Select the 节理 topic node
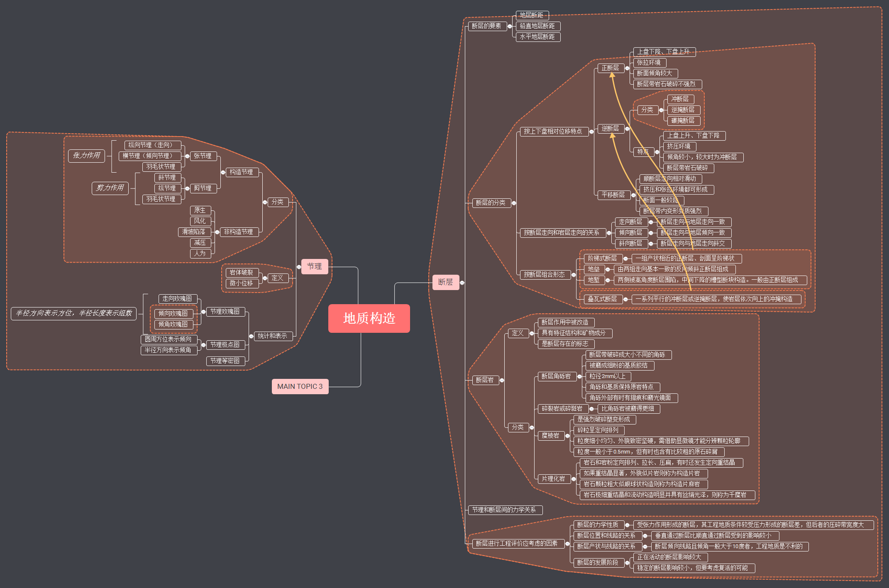The height and width of the screenshot is (588, 889). coord(315,267)
